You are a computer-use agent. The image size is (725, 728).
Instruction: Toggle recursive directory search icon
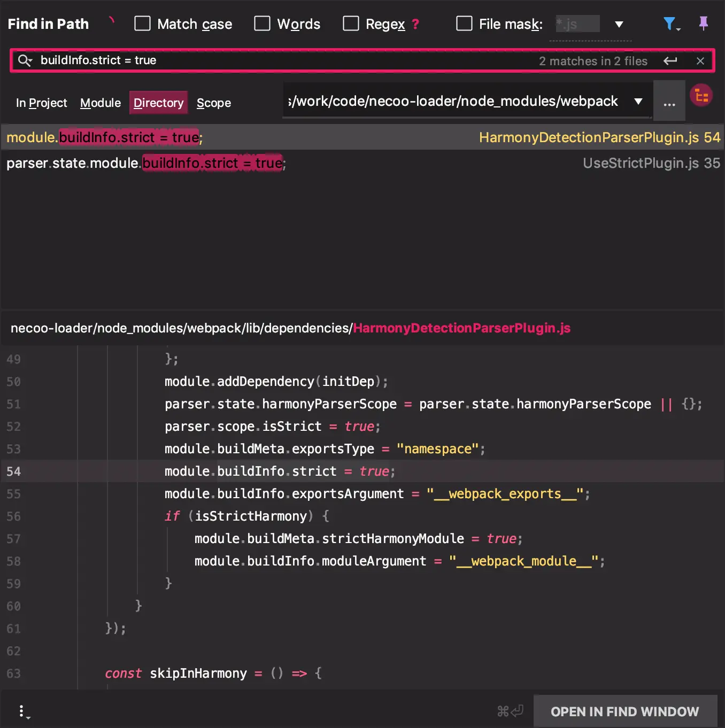(701, 96)
